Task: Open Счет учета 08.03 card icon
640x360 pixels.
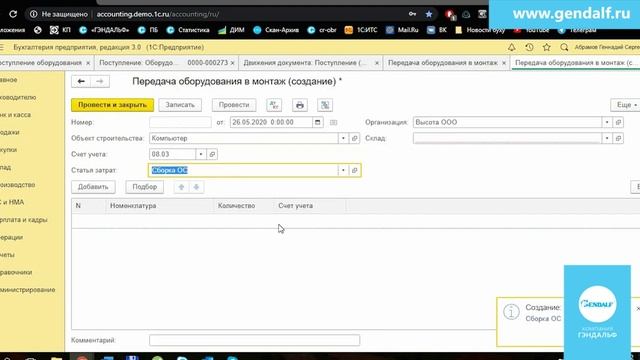Action: tap(212, 154)
